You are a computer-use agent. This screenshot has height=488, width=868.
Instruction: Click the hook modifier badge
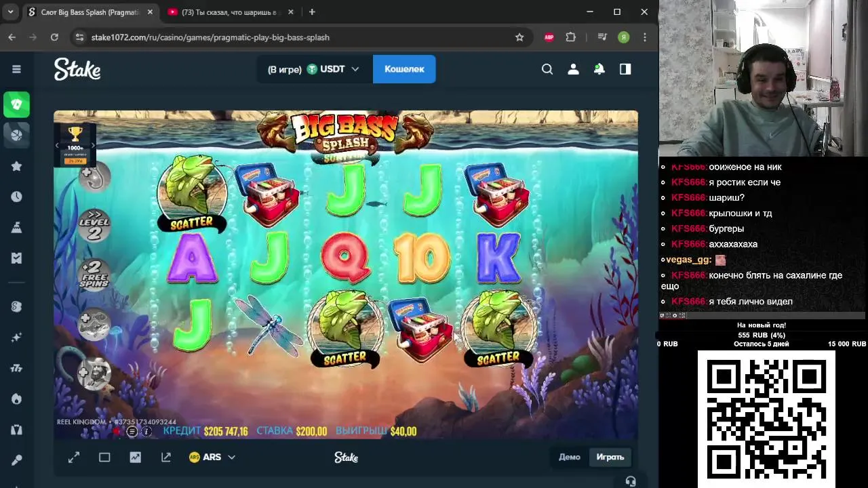point(94,178)
